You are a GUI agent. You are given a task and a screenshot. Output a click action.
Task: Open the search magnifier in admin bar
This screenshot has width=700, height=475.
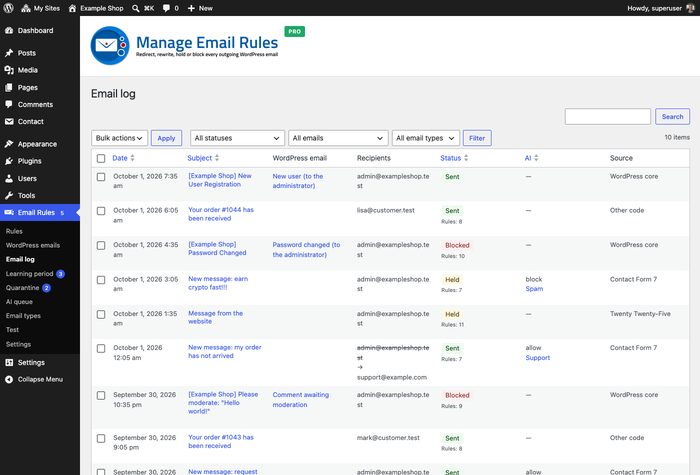pos(136,8)
